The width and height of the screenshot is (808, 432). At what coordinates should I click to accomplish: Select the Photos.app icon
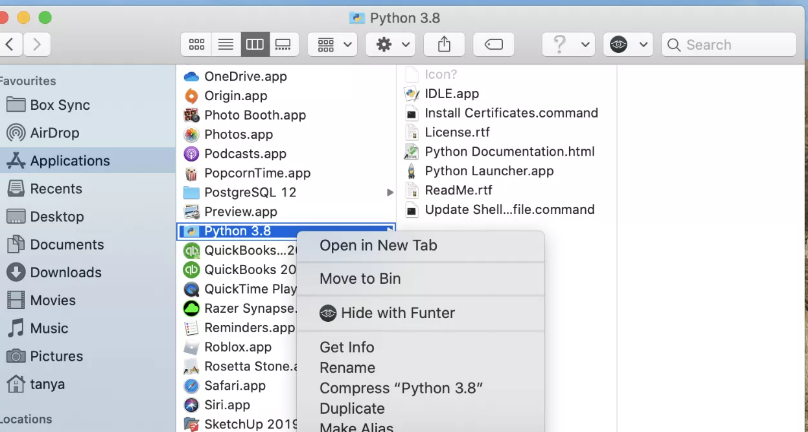pos(191,134)
